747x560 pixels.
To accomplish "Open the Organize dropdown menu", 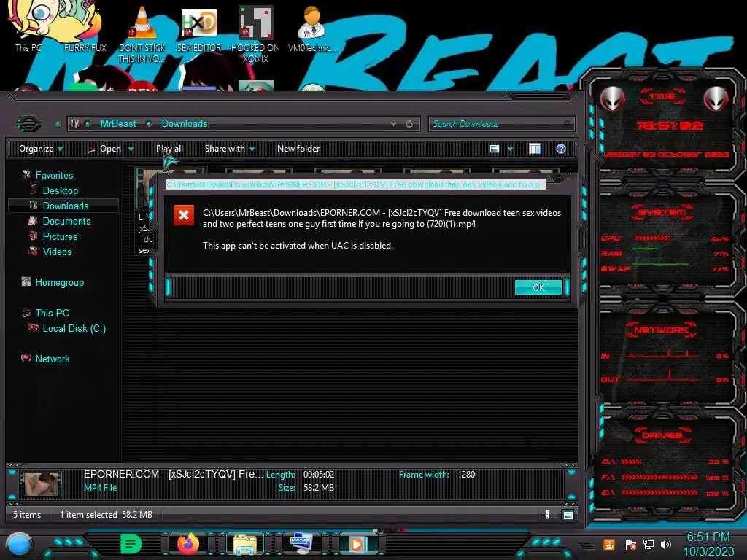I will point(41,149).
